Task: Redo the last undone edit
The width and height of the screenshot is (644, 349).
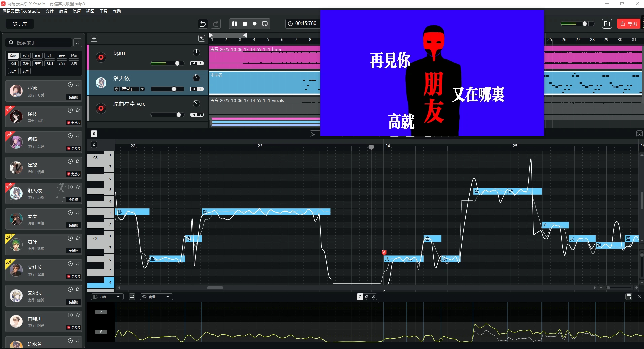Action: click(x=216, y=24)
